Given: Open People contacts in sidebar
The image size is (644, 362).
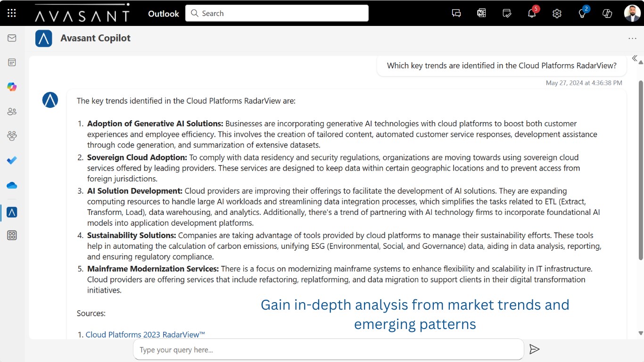Looking at the screenshot, I should (x=12, y=112).
